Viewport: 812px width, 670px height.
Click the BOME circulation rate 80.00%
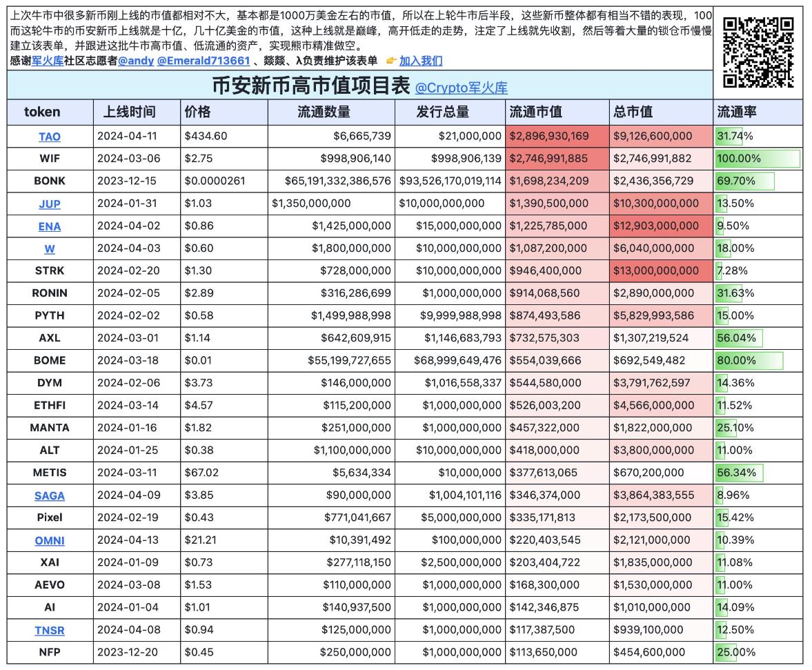[758, 360]
